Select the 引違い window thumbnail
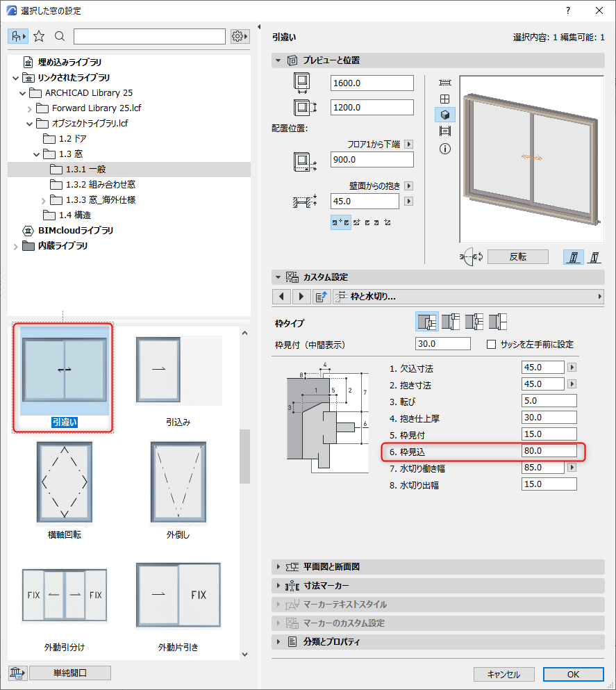Screen dimensions: 616x690 64,377
